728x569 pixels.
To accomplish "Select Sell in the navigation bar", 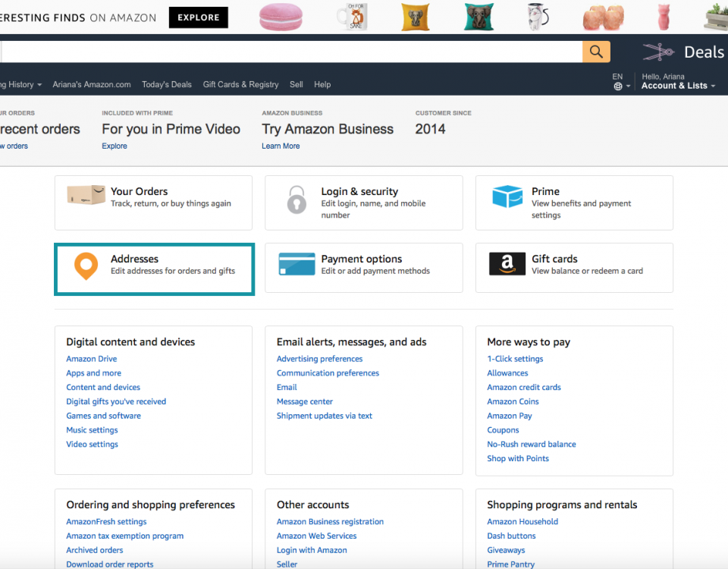I will (x=297, y=84).
